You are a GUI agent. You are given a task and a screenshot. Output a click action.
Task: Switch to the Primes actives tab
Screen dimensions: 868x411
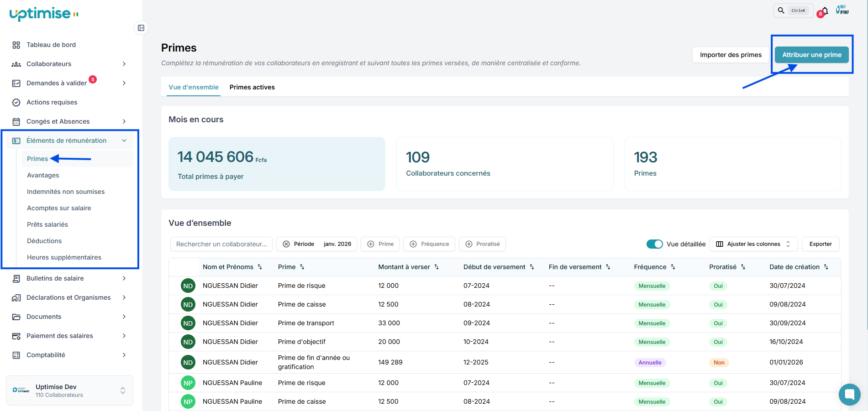pyautogui.click(x=252, y=87)
